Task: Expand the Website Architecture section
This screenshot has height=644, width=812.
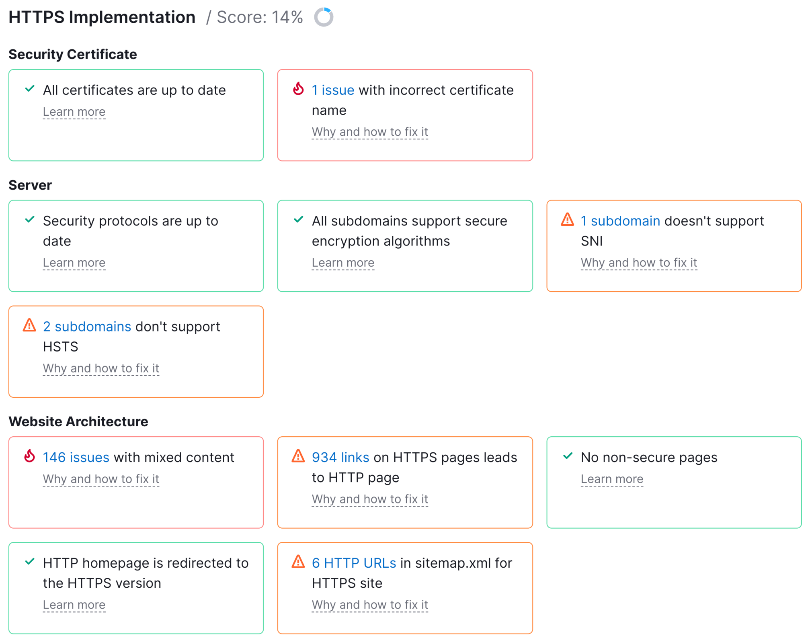Action: 80,421
